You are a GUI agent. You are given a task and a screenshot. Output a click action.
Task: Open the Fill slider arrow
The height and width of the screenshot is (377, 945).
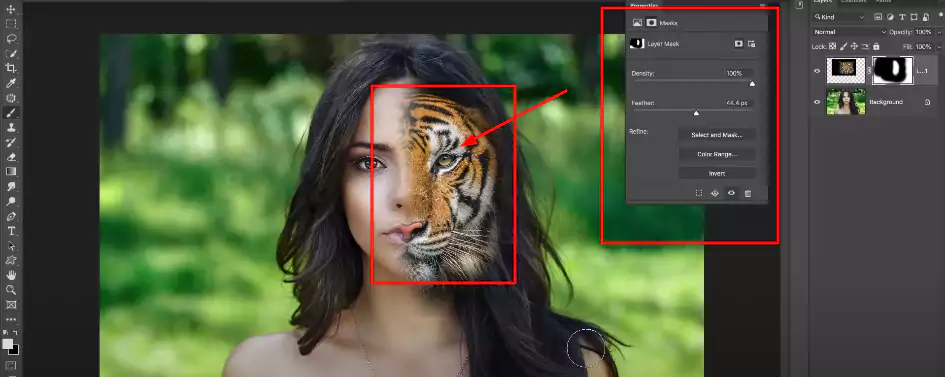point(938,46)
